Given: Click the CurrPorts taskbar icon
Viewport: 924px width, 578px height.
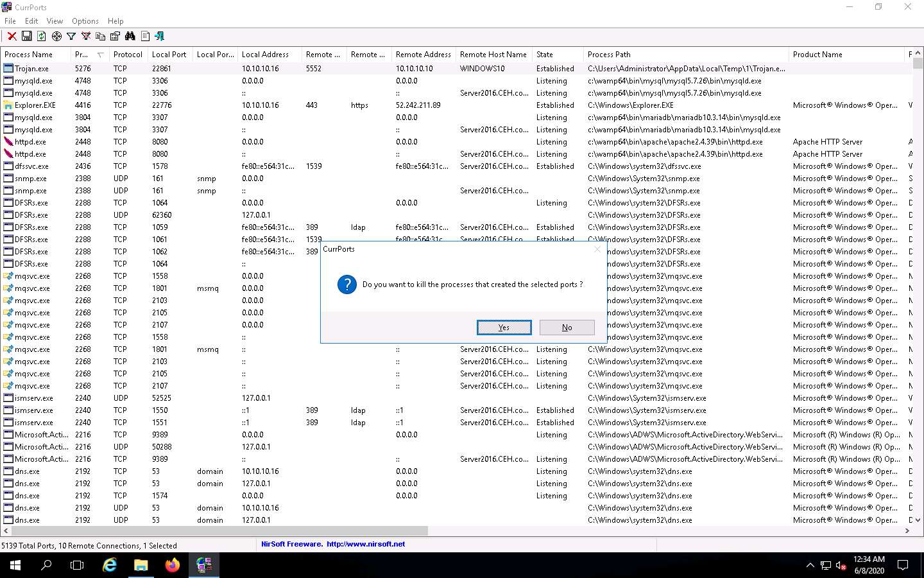Looking at the screenshot, I should click(204, 565).
